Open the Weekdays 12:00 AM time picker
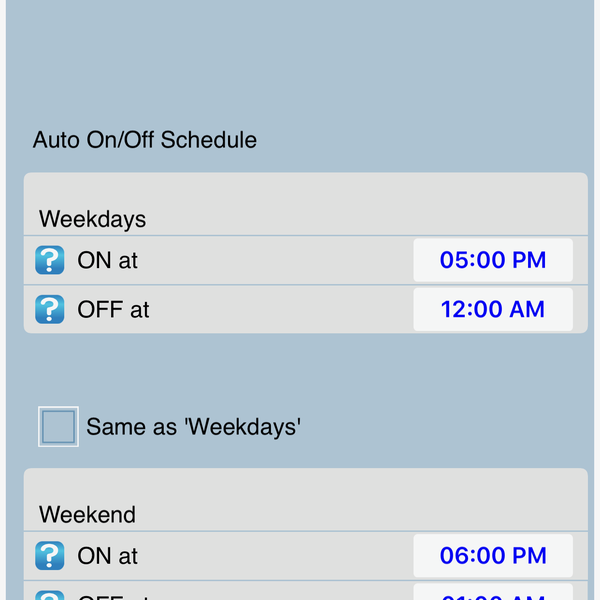Screen dimensions: 600x600 [493, 310]
